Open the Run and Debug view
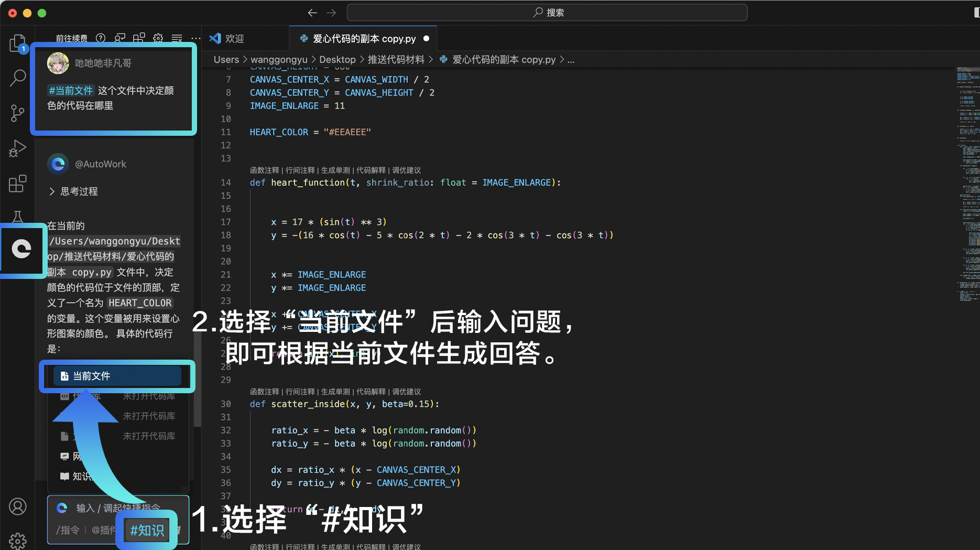Screen dimensions: 980x550 click(17, 148)
